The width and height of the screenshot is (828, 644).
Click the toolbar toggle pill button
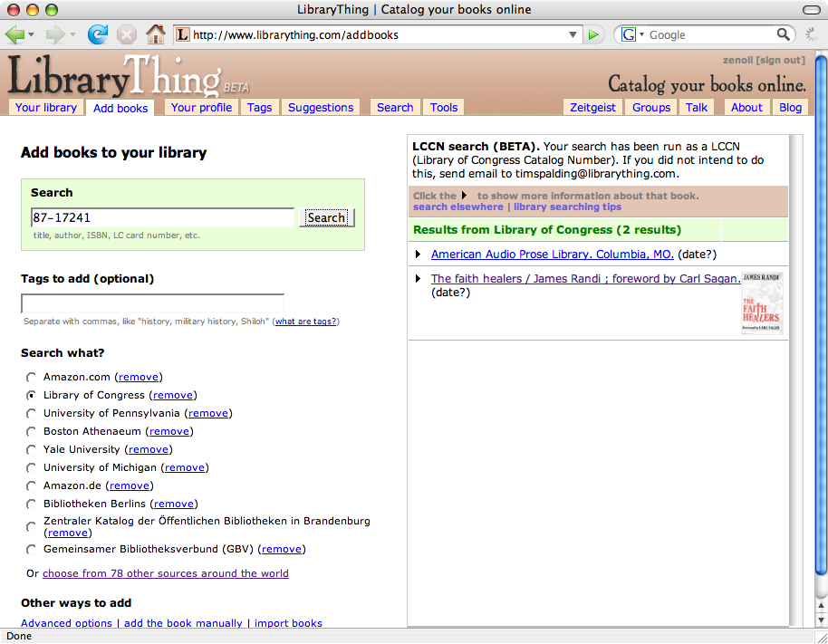[811, 9]
